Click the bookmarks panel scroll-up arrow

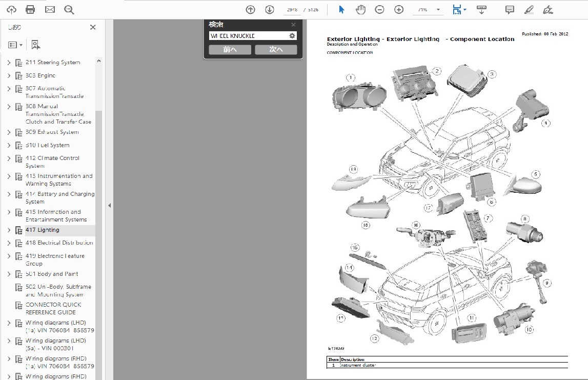click(x=99, y=61)
